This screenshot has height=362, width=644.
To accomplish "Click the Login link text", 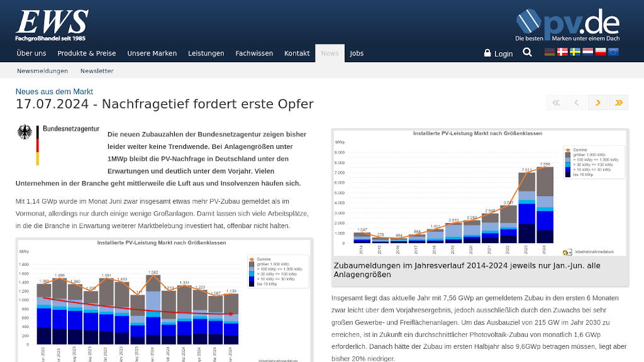I will (504, 54).
